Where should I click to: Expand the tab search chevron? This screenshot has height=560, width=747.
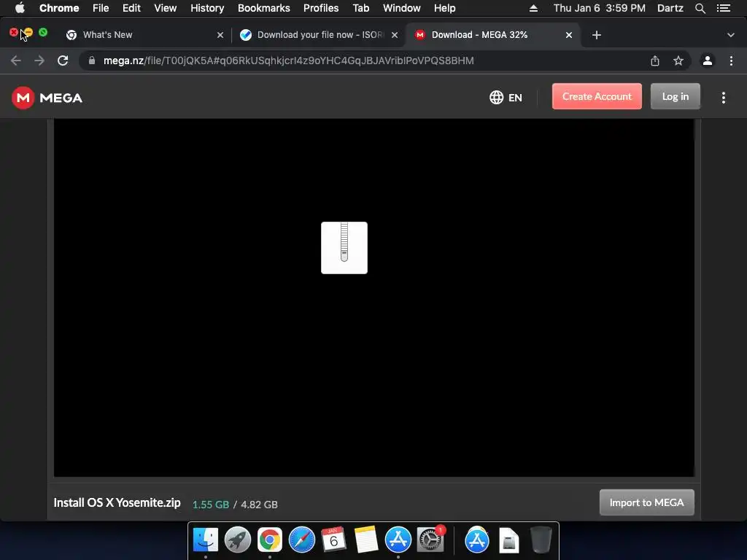pos(730,35)
